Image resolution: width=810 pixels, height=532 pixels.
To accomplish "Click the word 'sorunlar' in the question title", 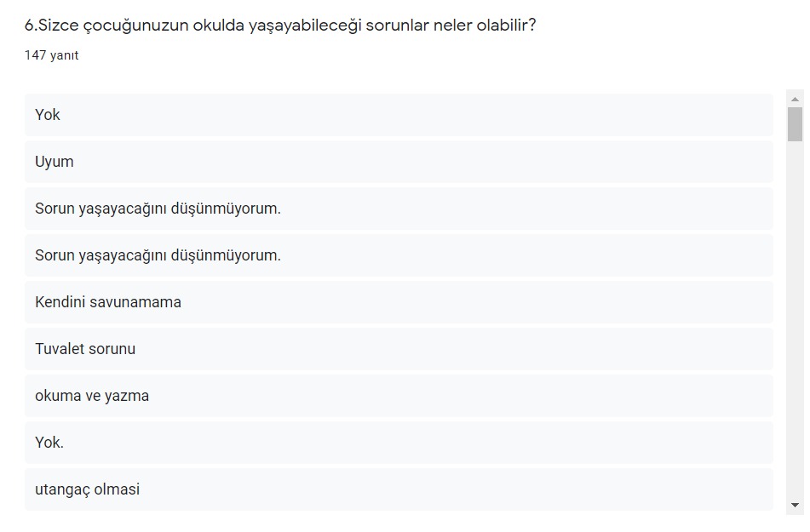I will [397, 26].
